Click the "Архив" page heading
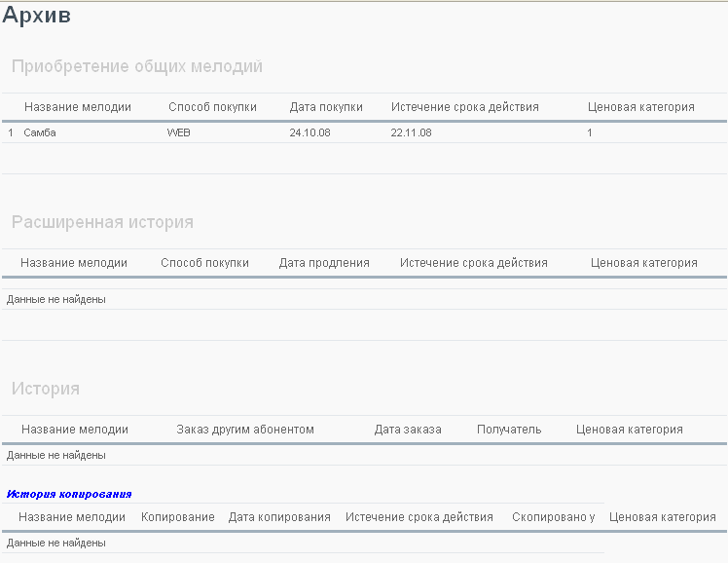728x563 pixels. [x=36, y=16]
